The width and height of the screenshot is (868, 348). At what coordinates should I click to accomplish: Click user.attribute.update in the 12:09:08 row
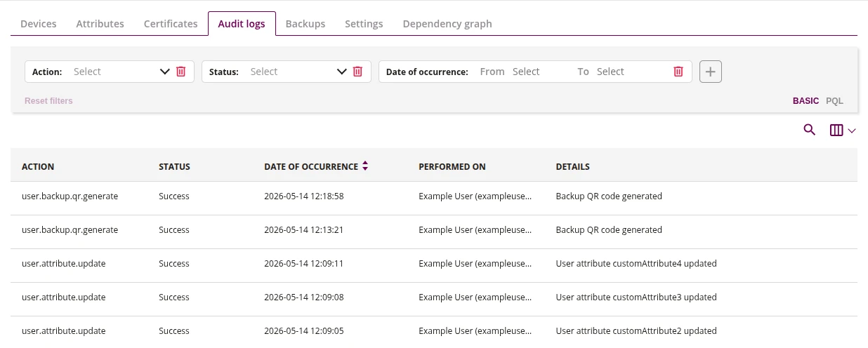click(64, 297)
